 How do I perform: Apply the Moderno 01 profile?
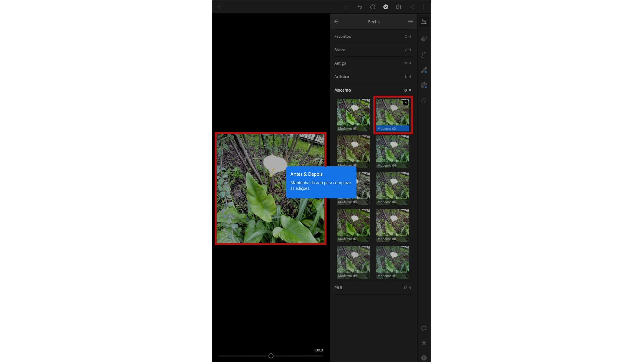[x=353, y=115]
